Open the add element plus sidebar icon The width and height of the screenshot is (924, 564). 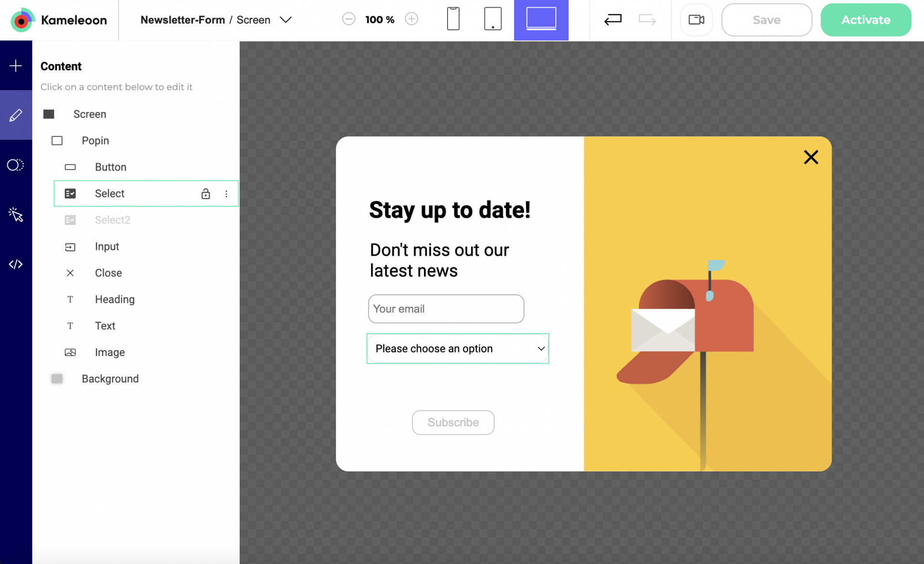pos(16,66)
